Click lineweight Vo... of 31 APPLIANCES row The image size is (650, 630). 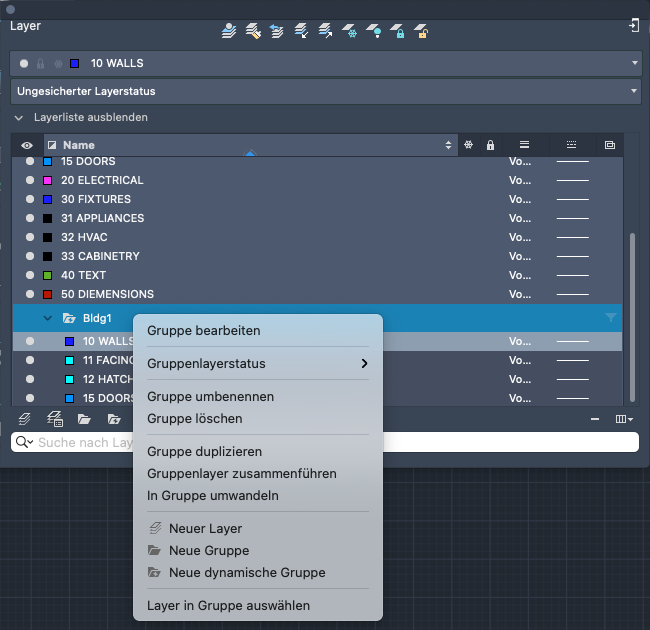click(520, 218)
